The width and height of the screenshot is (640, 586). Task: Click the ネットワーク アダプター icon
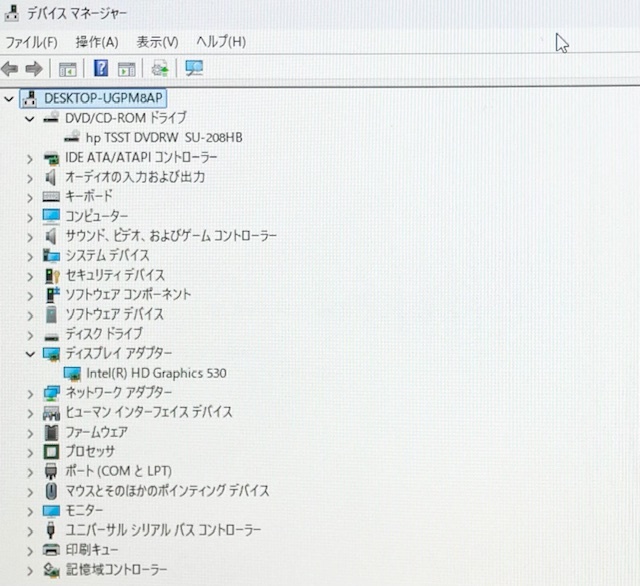click(51, 393)
